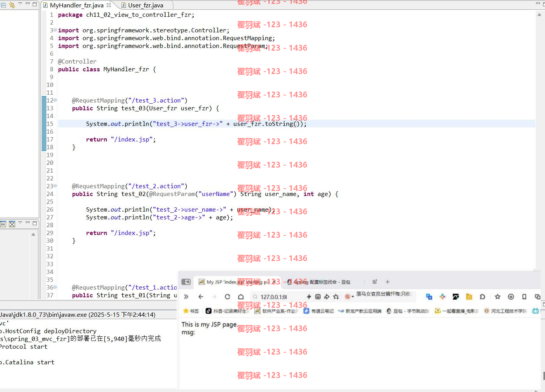Switch to the 'Spring 配置标签闭合 - 豆包' browser tab
545x392 pixels.
322,282
